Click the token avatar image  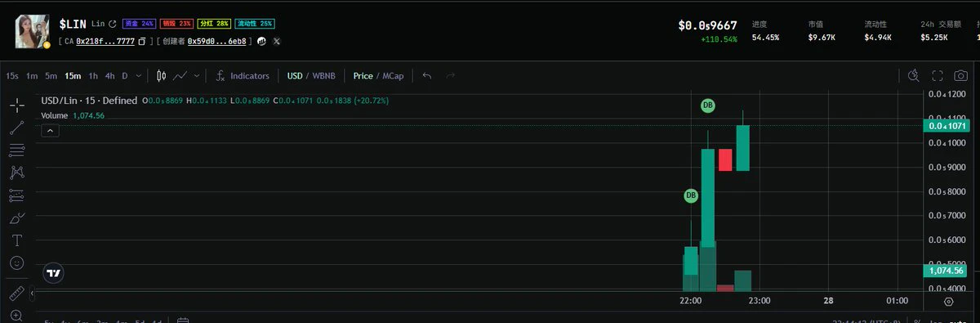pos(33,31)
